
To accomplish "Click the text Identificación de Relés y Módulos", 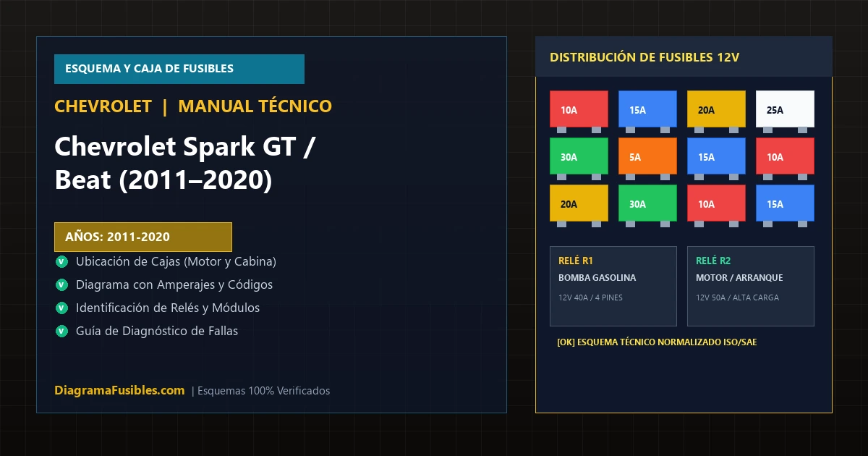I will tap(168, 308).
